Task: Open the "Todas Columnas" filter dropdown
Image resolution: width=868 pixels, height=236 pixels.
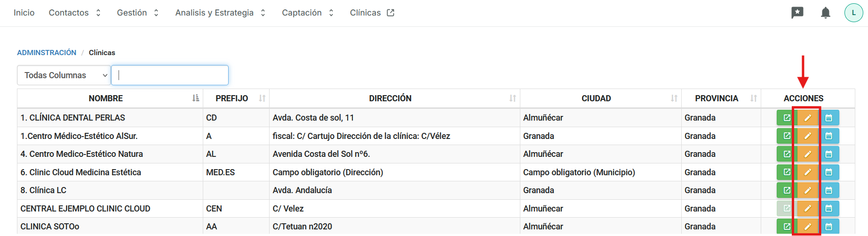Action: (64, 75)
